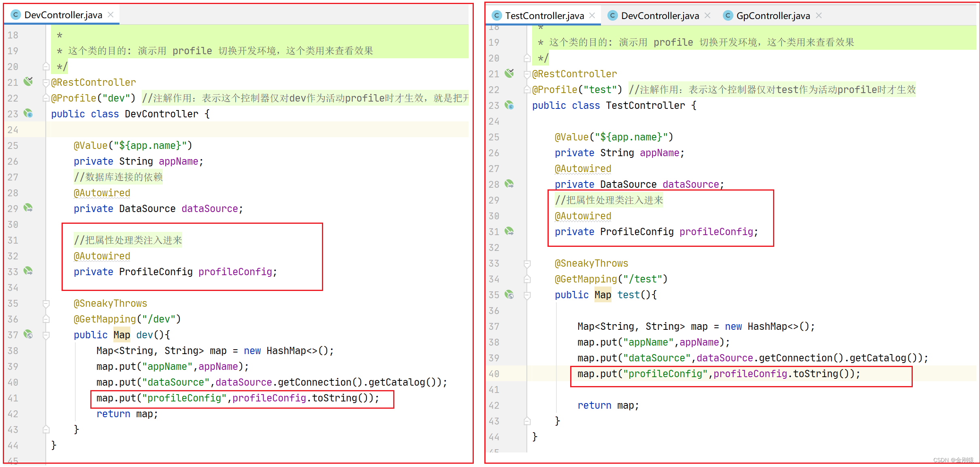980x467 pixels.
Task: Click autowired icon next to dataSource in TestController
Action: coord(510,184)
